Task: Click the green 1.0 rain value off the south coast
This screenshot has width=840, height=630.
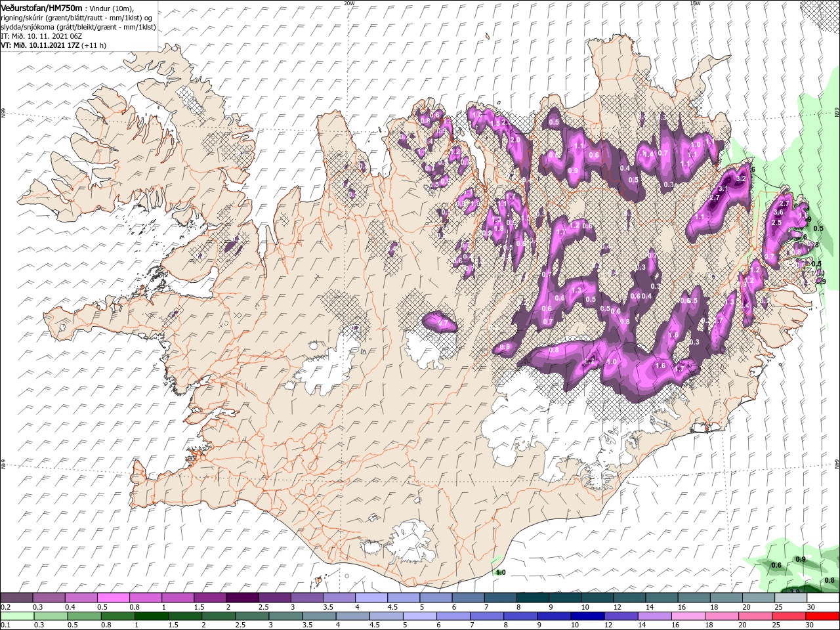Action: pyautogui.click(x=501, y=573)
